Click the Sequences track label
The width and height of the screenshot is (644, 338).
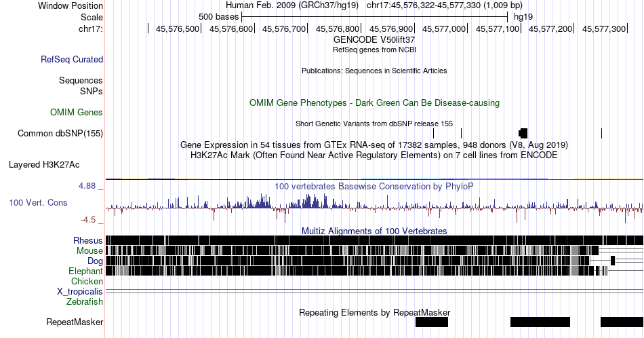(x=81, y=80)
